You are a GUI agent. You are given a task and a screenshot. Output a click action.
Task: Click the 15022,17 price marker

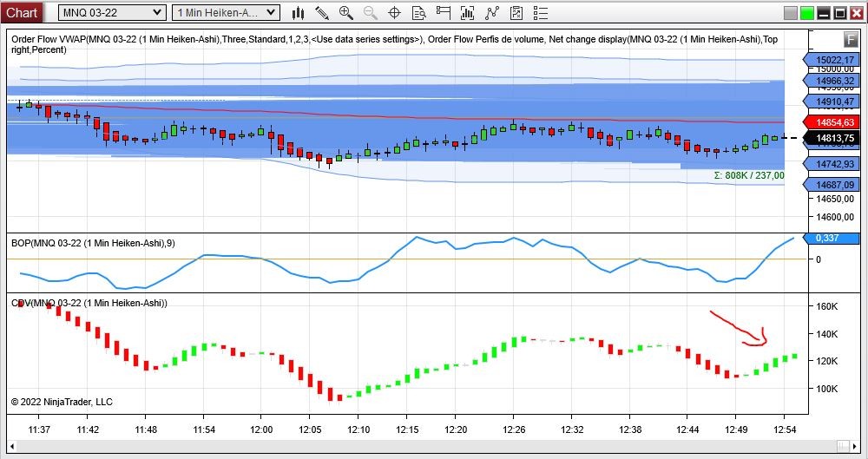[832, 60]
